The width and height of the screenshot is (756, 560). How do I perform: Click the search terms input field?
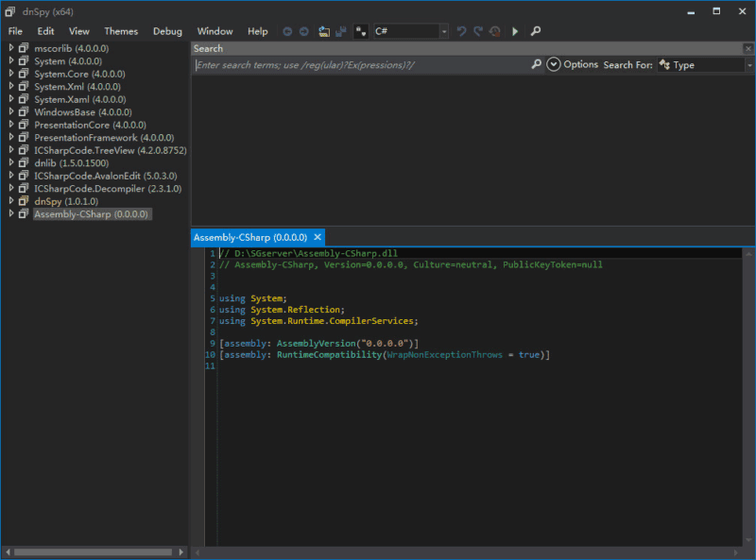[362, 65]
